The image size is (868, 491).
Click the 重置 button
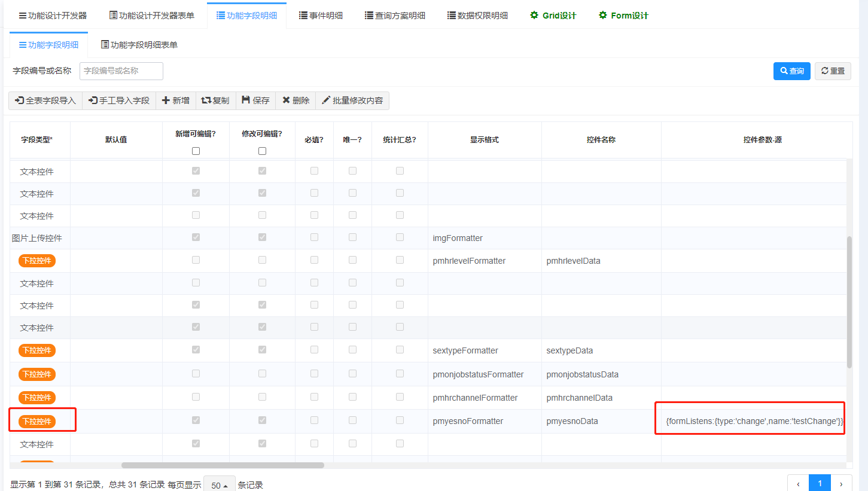pos(833,71)
